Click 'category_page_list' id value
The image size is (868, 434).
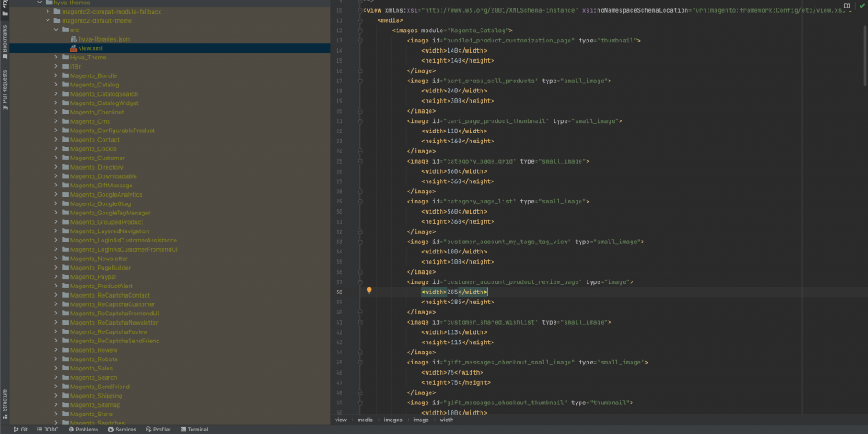(x=480, y=202)
